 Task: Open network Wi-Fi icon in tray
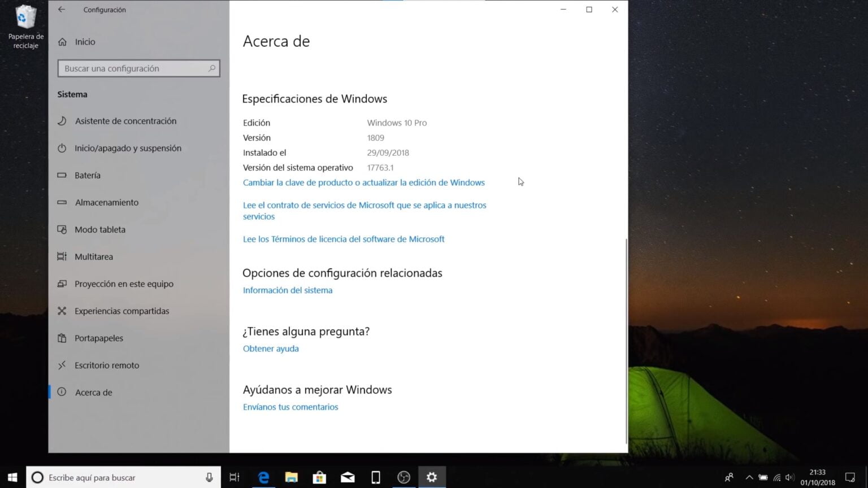[x=777, y=477]
